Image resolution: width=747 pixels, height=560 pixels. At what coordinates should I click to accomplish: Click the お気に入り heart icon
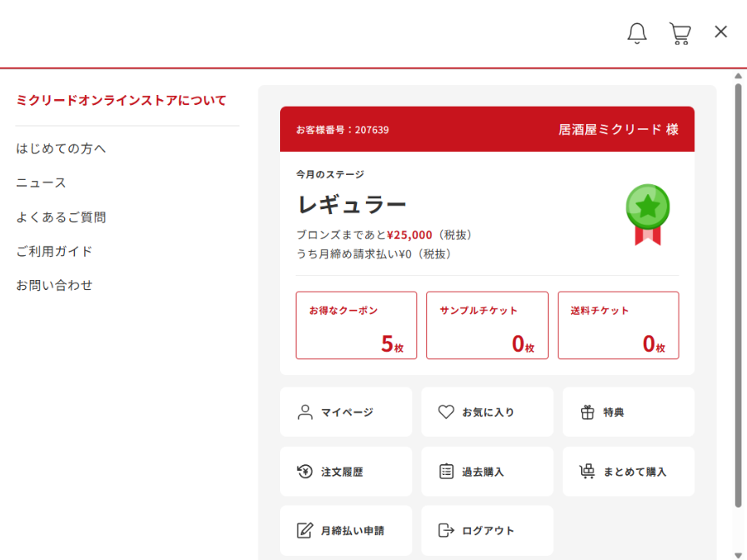click(446, 412)
